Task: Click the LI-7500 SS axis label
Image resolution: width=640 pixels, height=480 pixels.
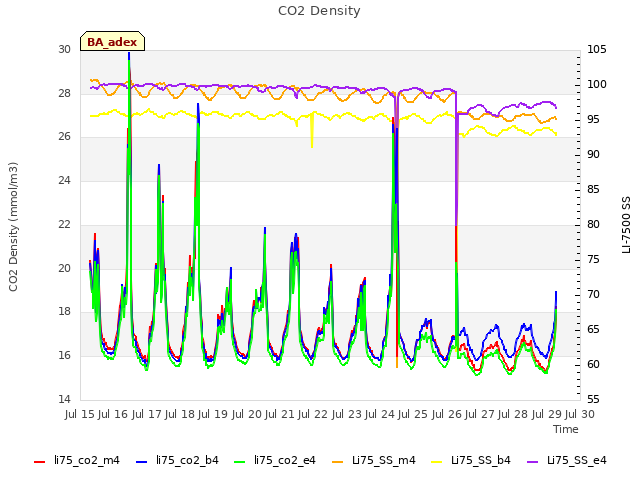Action: point(626,224)
